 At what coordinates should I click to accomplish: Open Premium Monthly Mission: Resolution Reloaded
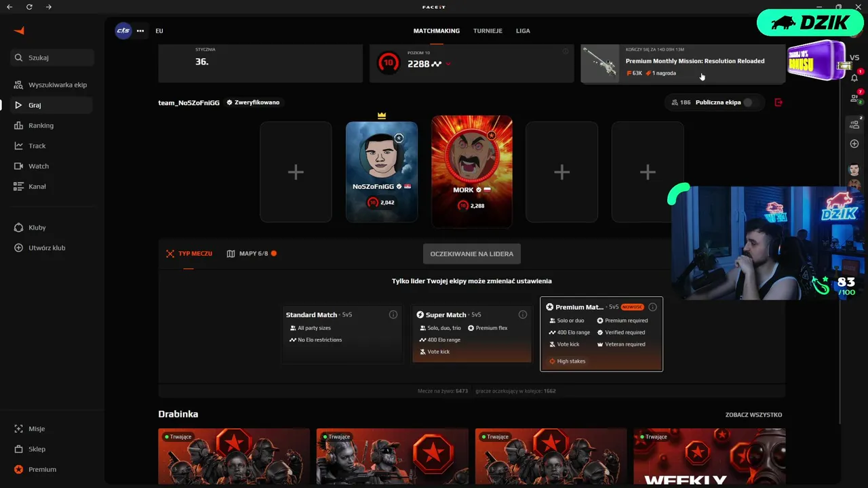pos(683,64)
